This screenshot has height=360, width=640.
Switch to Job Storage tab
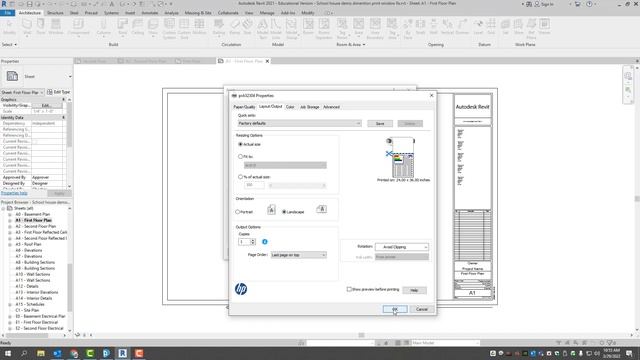coord(309,107)
